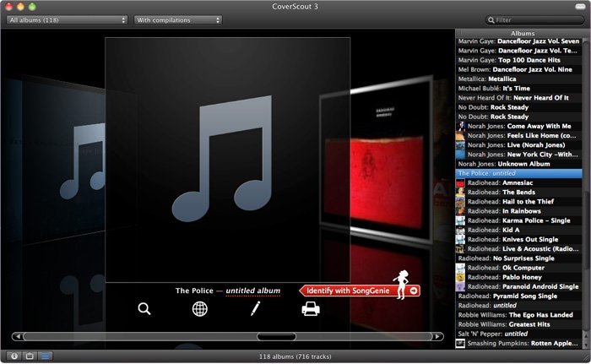Select Radiohead: Knives Out Single
591x364 pixels.
point(518,239)
